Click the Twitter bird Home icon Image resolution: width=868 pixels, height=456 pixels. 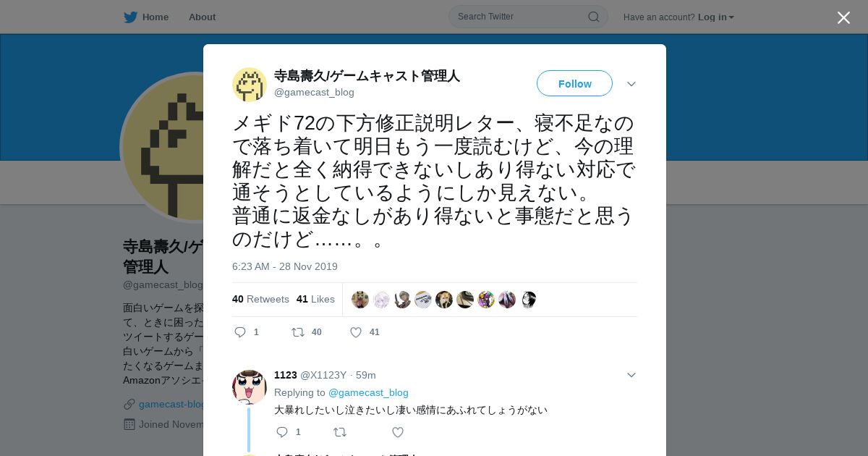pyautogui.click(x=130, y=17)
